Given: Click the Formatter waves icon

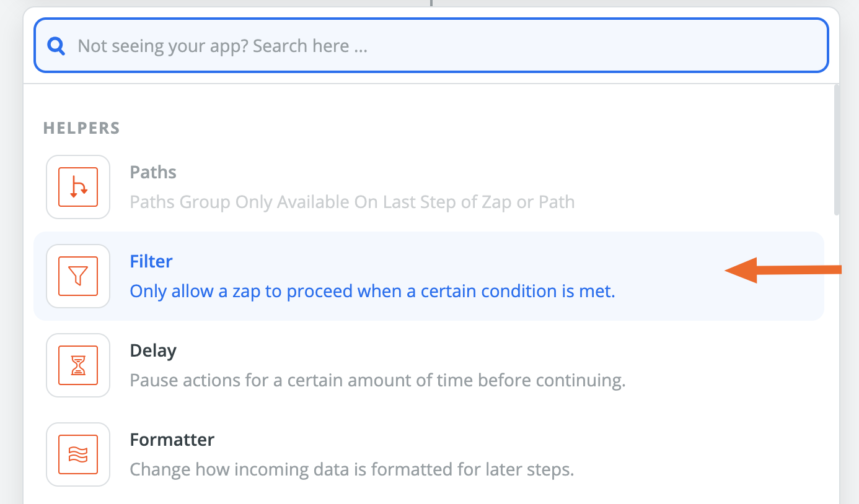Looking at the screenshot, I should [78, 454].
